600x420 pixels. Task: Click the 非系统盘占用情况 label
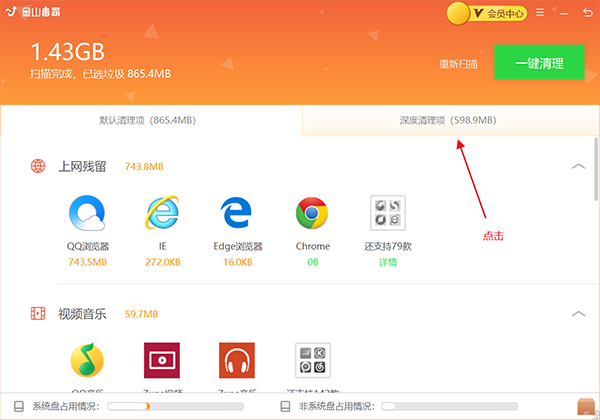point(337,406)
